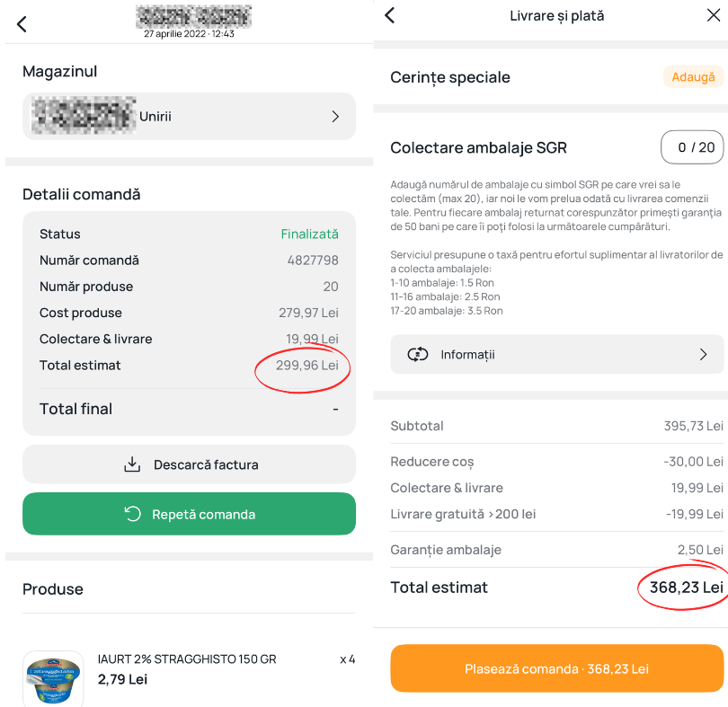
Task: Tap the SGR recycle icon next to Informații
Action: pos(417,354)
